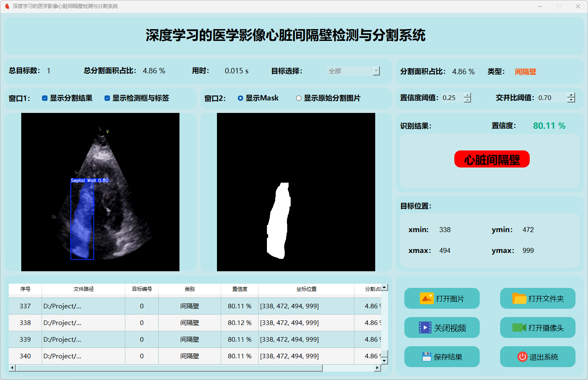Select the 显示原始分割图片 radio option
This screenshot has width=588, height=380.
coord(299,98)
